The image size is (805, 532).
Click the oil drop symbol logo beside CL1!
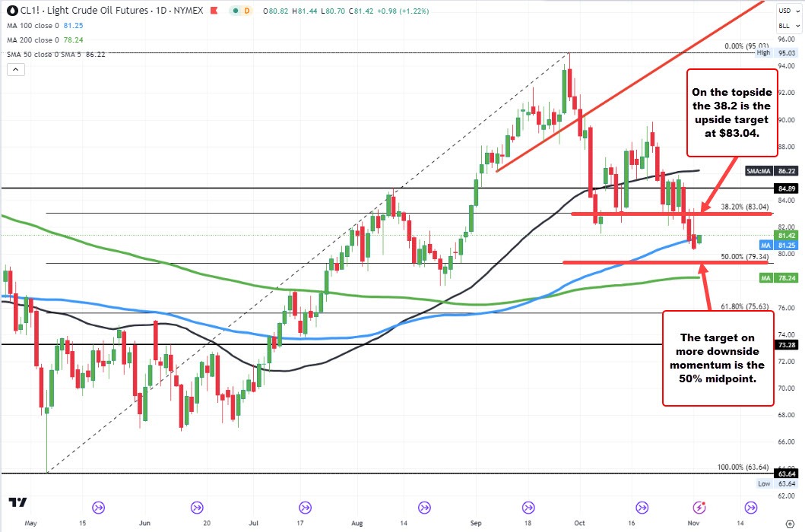click(x=12, y=11)
